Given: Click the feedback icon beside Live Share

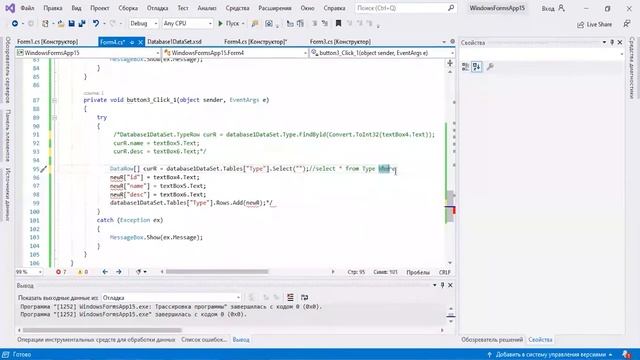Looking at the screenshot, I should click(x=627, y=24).
